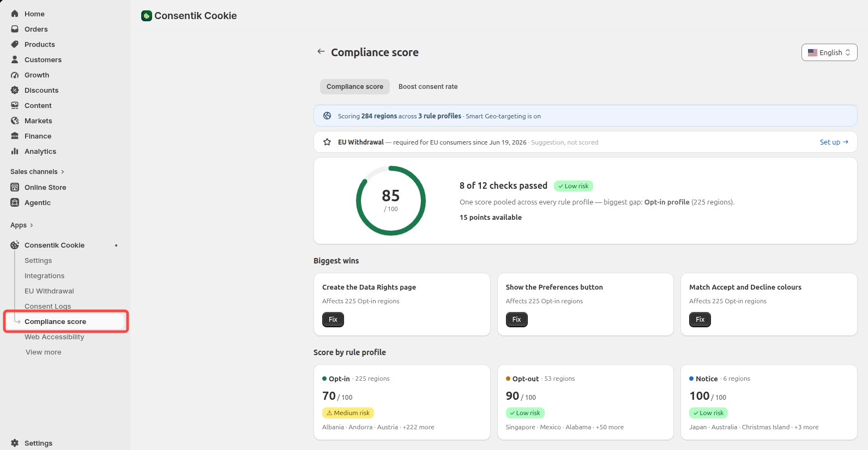Click the Orders inbox icon
The height and width of the screenshot is (450, 868).
click(x=15, y=29)
